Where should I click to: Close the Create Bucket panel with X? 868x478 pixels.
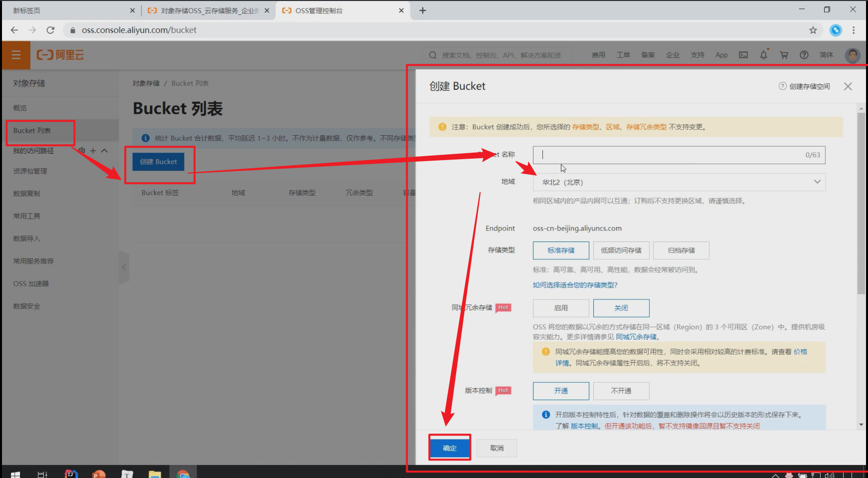click(x=848, y=86)
